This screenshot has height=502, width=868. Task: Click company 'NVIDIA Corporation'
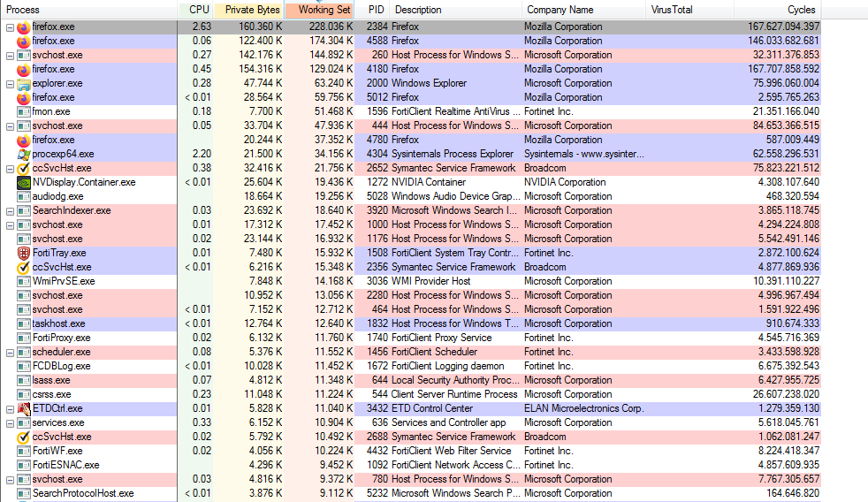(565, 182)
